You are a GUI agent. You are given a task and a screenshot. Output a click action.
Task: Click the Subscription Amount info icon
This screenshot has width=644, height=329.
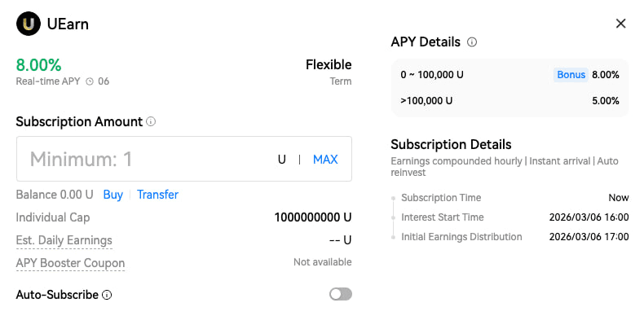[151, 121]
